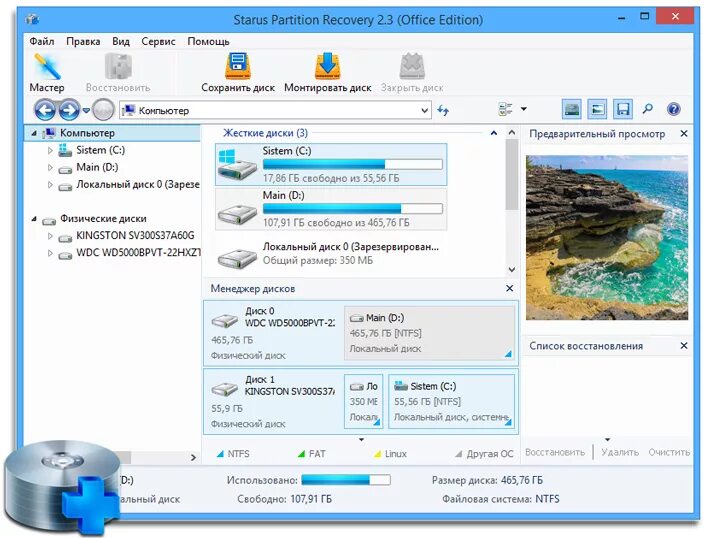Image resolution: width=705 pixels, height=538 pixels.
Task: Open the Помощь menu
Action: tap(209, 41)
